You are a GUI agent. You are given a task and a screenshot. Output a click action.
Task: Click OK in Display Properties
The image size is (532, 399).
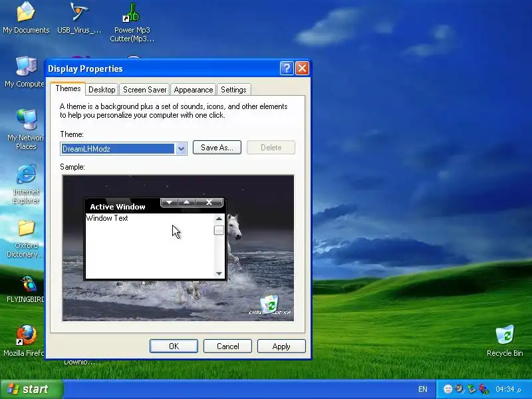click(x=174, y=346)
